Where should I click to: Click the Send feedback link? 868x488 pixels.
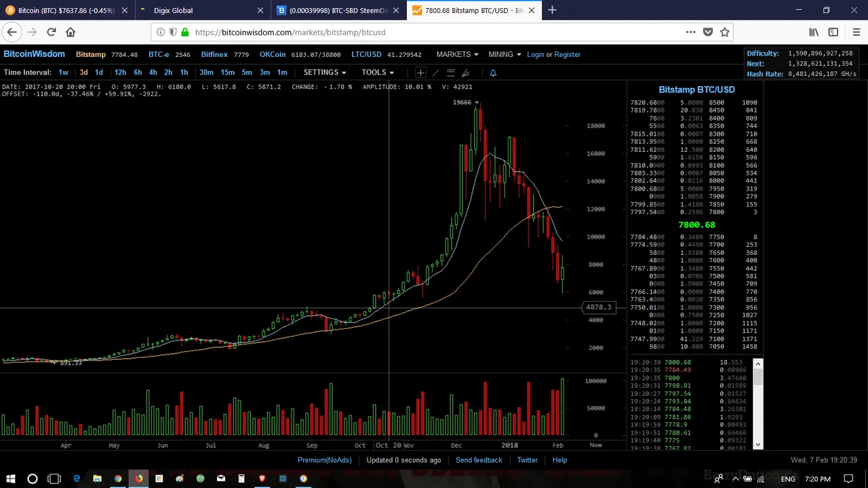479,460
